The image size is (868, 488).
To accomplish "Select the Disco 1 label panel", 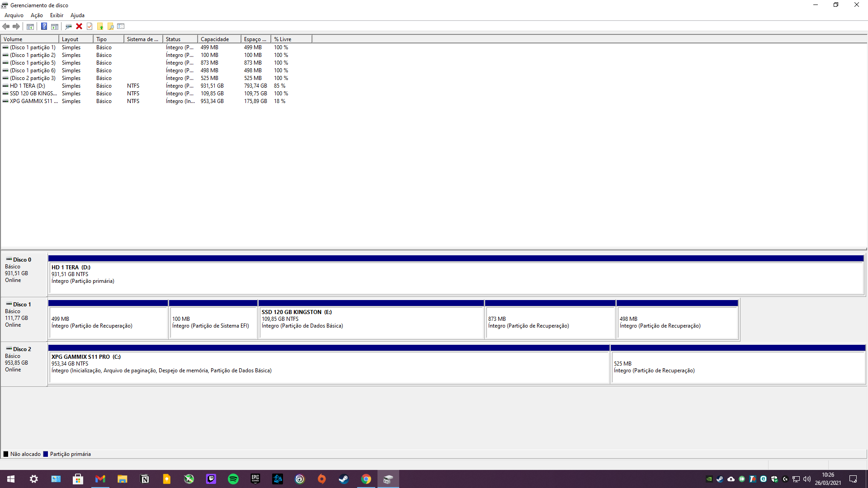I will 24,319.
